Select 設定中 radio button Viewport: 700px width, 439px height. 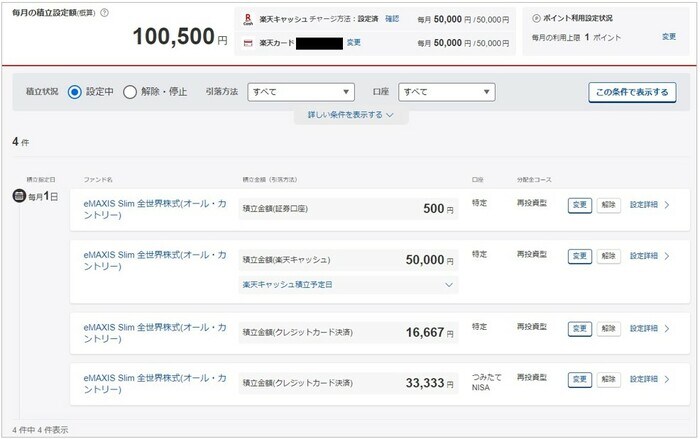click(75, 92)
